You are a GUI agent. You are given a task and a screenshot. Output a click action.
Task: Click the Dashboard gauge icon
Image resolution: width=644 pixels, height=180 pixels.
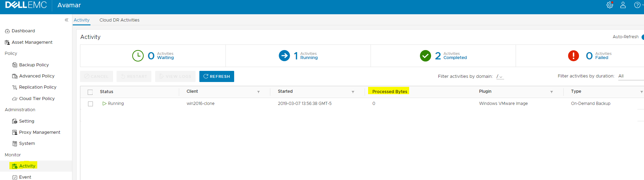click(x=7, y=31)
